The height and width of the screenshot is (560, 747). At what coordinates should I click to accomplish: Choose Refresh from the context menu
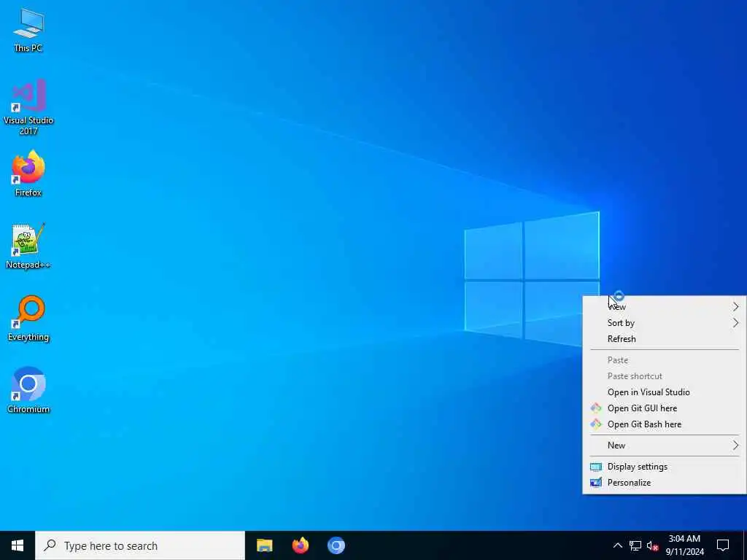point(664,339)
